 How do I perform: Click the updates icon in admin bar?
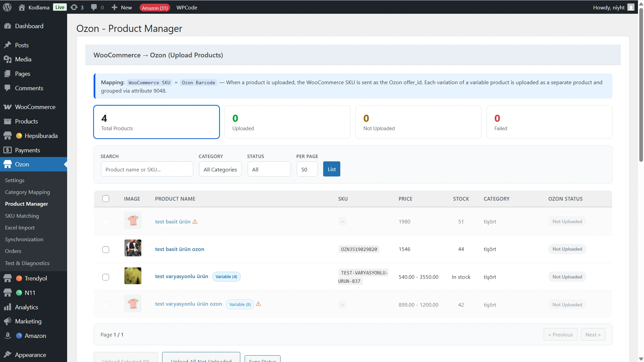click(x=74, y=7)
